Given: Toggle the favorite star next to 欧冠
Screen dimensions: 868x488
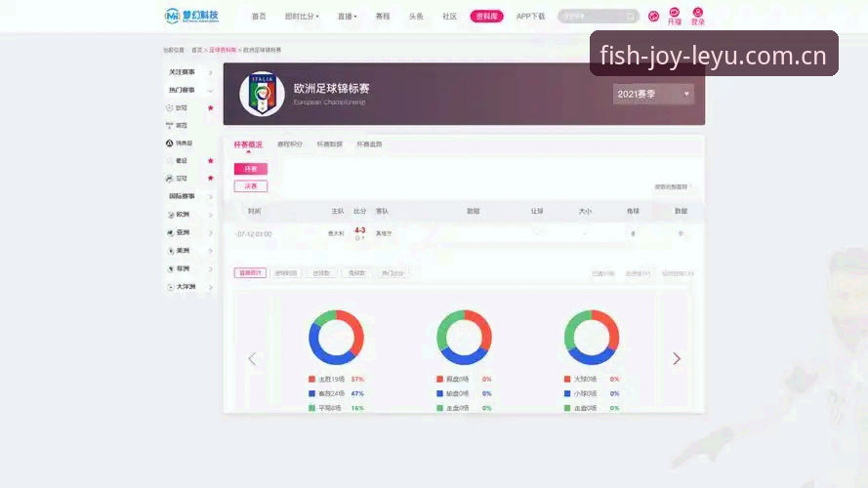Looking at the screenshot, I should pyautogui.click(x=210, y=108).
